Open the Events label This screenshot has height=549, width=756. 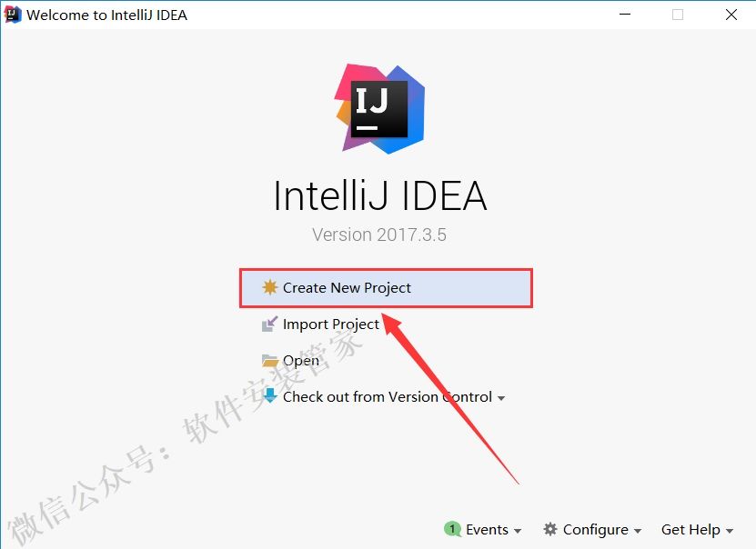[x=487, y=530]
